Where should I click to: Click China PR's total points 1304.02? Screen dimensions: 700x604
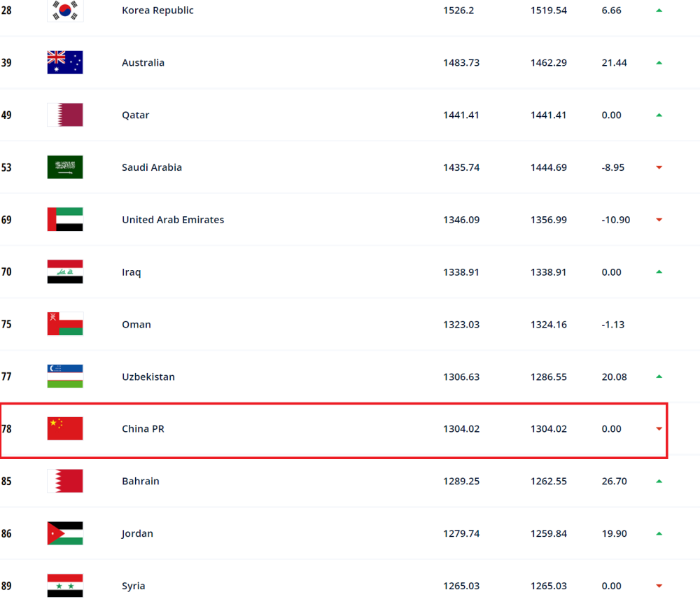point(461,429)
